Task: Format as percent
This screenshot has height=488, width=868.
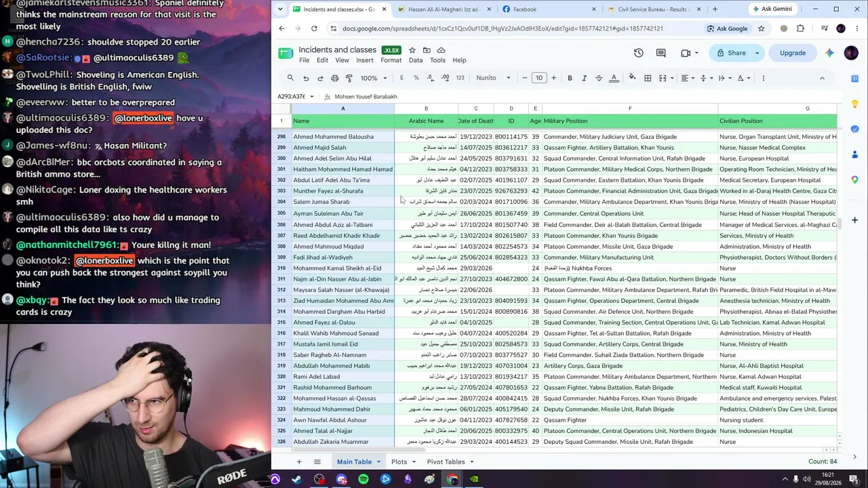Action: (x=416, y=78)
